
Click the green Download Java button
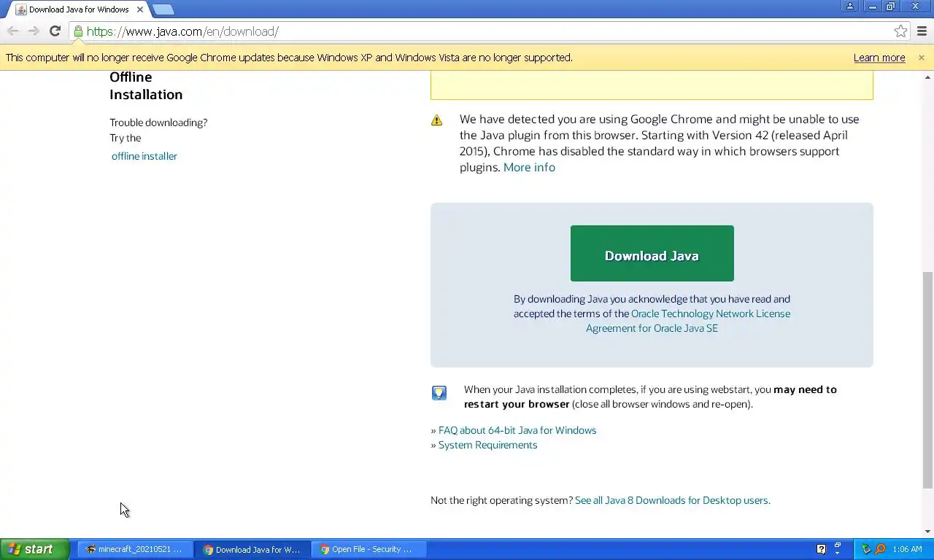(x=652, y=253)
